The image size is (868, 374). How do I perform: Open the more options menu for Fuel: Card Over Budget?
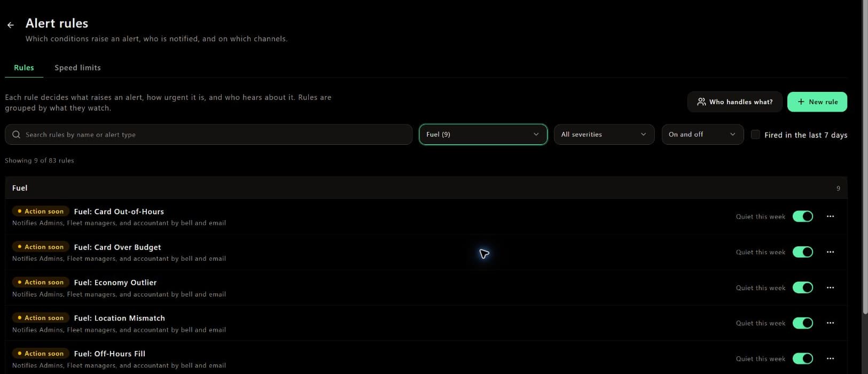point(830,252)
